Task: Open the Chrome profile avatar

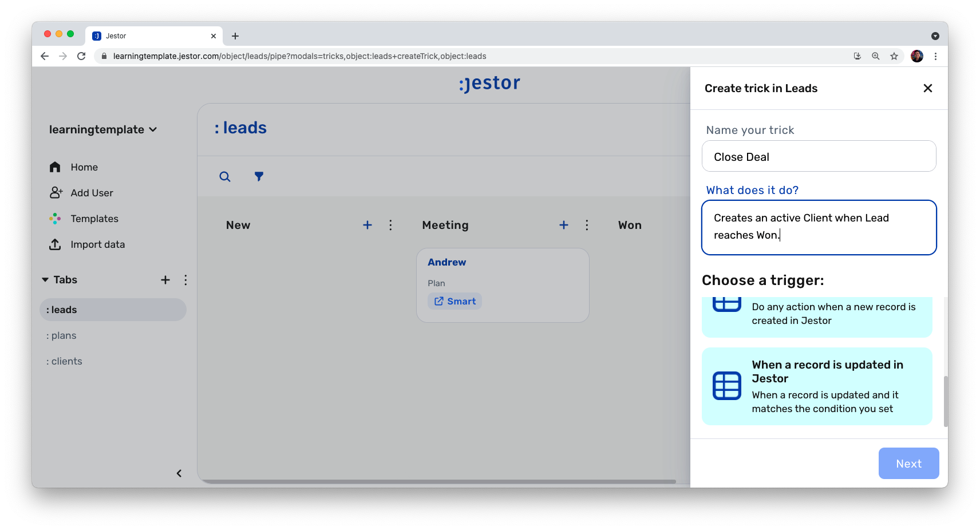Action: 917,56
